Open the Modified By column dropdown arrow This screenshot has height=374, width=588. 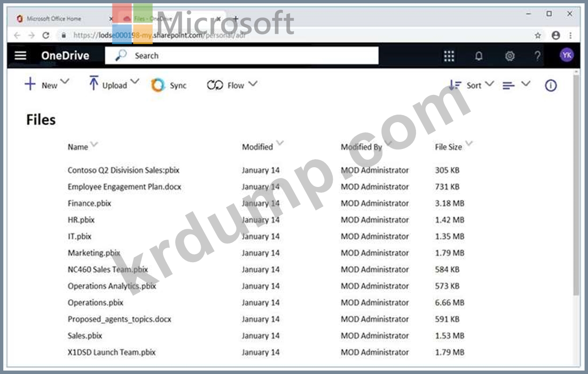[388, 143]
